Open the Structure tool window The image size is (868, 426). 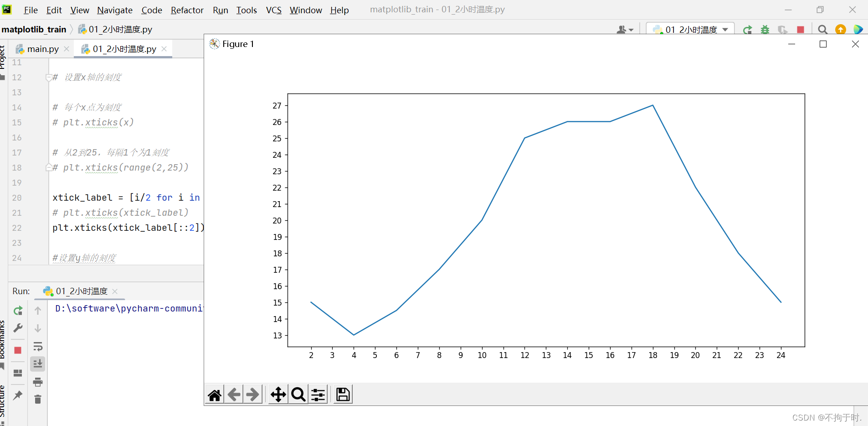click(x=3, y=401)
